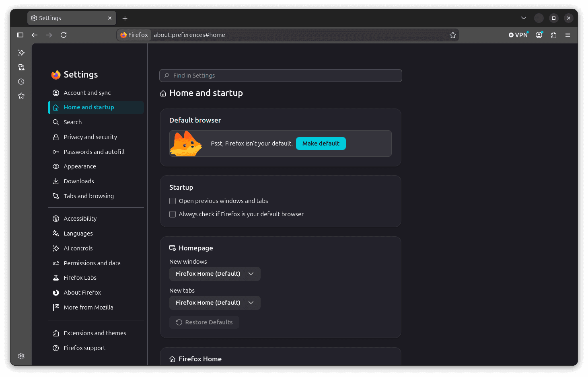Open Appearance settings category
The height and width of the screenshot is (377, 588).
coord(96,166)
